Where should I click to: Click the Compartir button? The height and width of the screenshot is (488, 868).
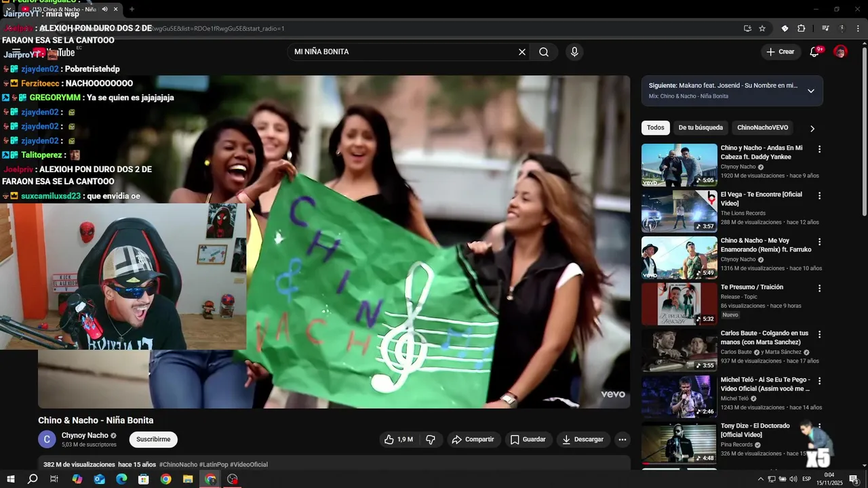coord(473,439)
